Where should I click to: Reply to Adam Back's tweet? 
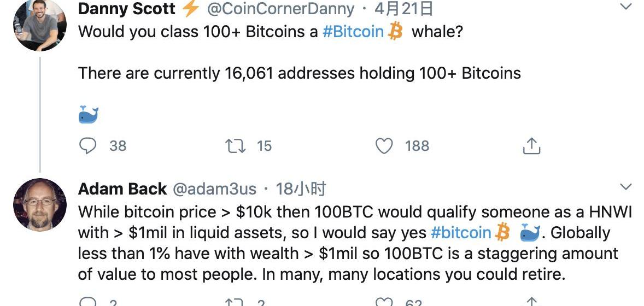pos(88,302)
